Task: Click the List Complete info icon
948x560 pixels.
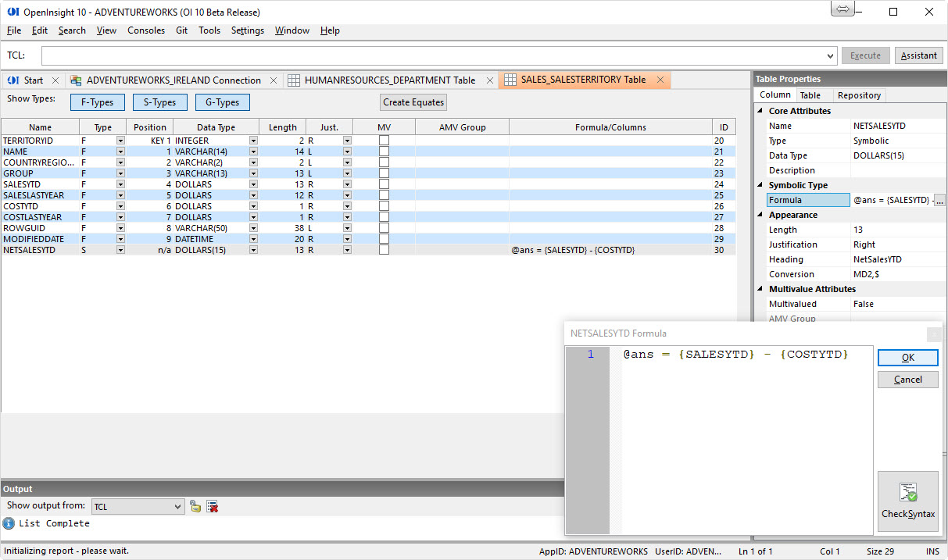Action: [x=9, y=523]
